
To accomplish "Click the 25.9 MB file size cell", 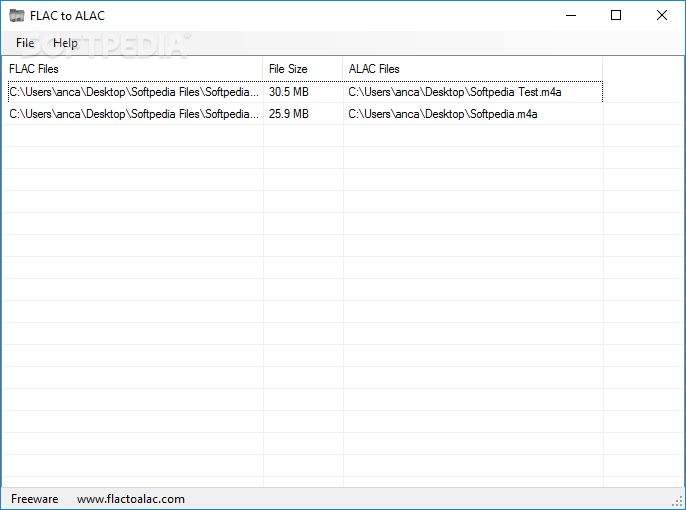I will [x=289, y=114].
